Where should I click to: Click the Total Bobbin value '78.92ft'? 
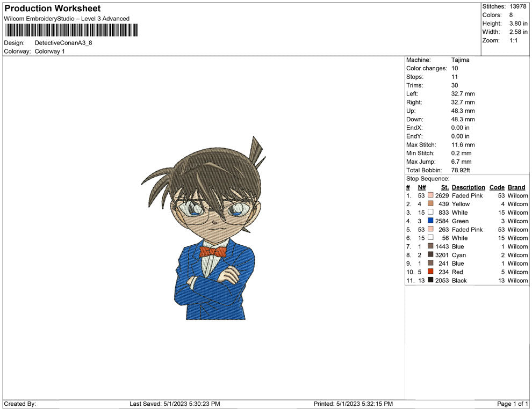(x=461, y=170)
